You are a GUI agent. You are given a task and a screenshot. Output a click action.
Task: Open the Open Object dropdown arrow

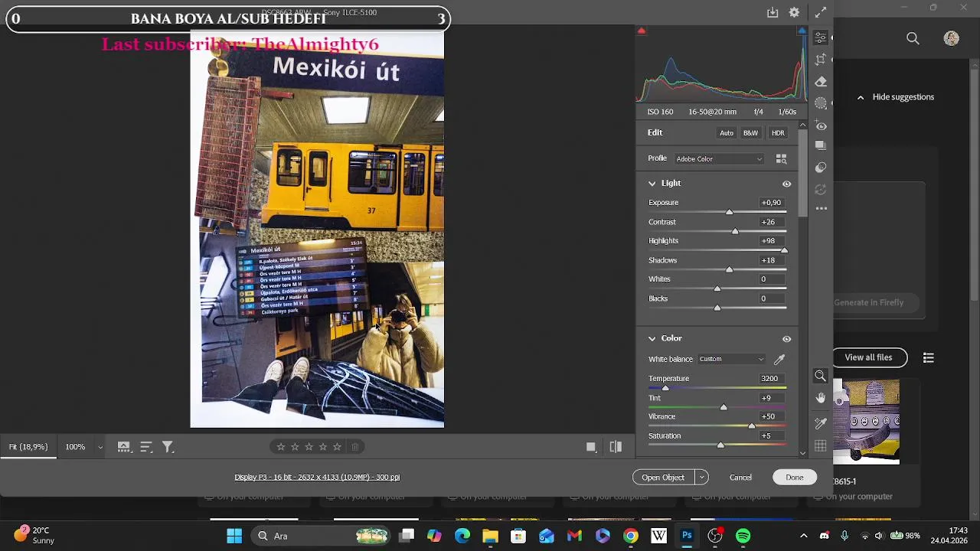[701, 477]
